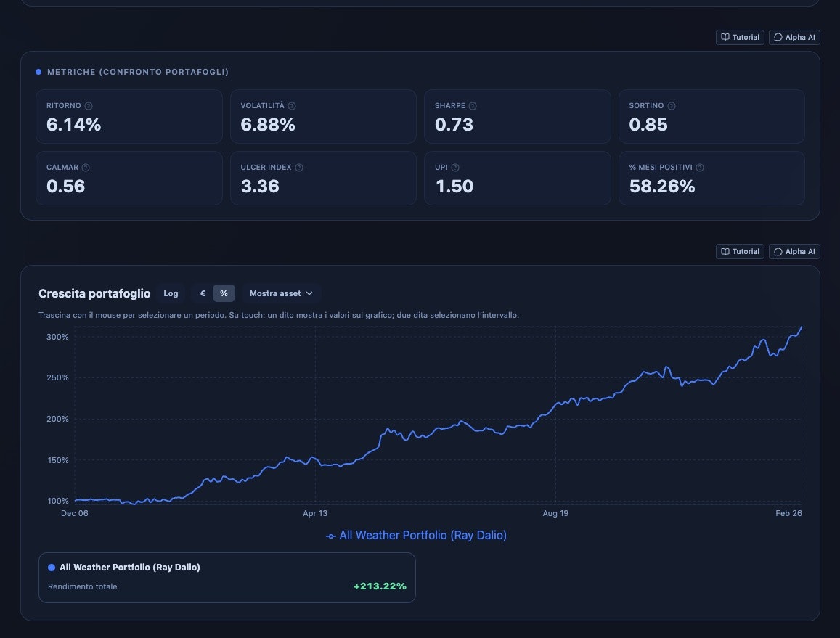Click the Crescita portafoglio title
The width and height of the screenshot is (840, 638).
tap(94, 293)
